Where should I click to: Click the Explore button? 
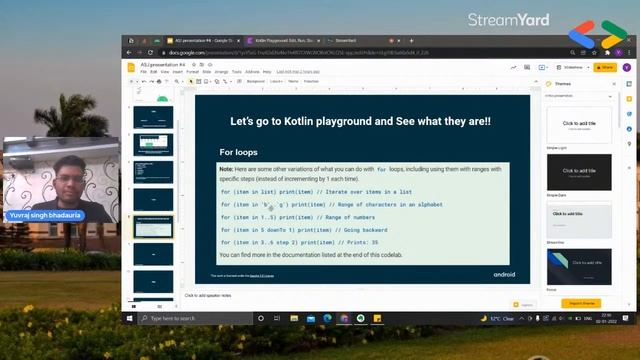[x=524, y=305]
